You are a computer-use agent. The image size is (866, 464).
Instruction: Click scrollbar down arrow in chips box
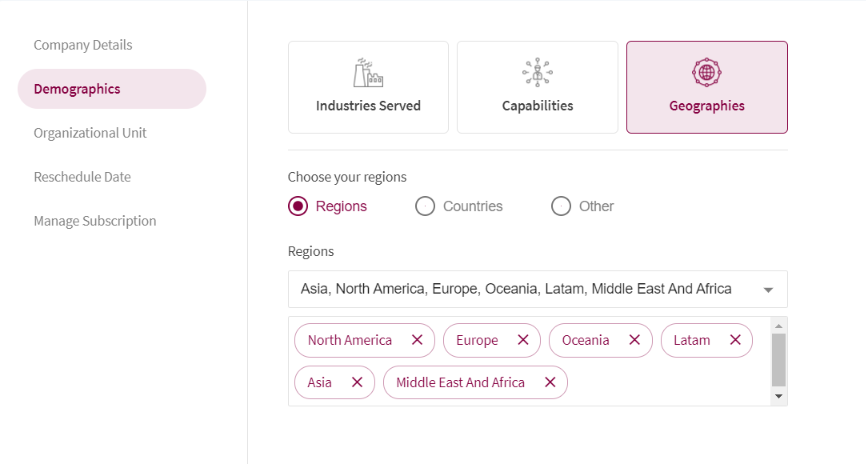click(779, 396)
